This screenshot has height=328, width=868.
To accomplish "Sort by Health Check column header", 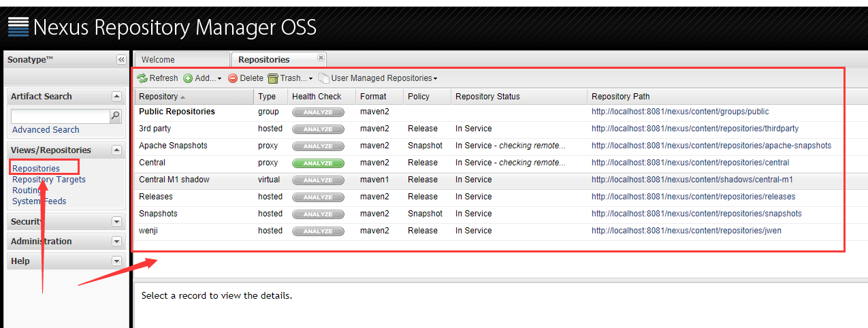I will (x=322, y=97).
